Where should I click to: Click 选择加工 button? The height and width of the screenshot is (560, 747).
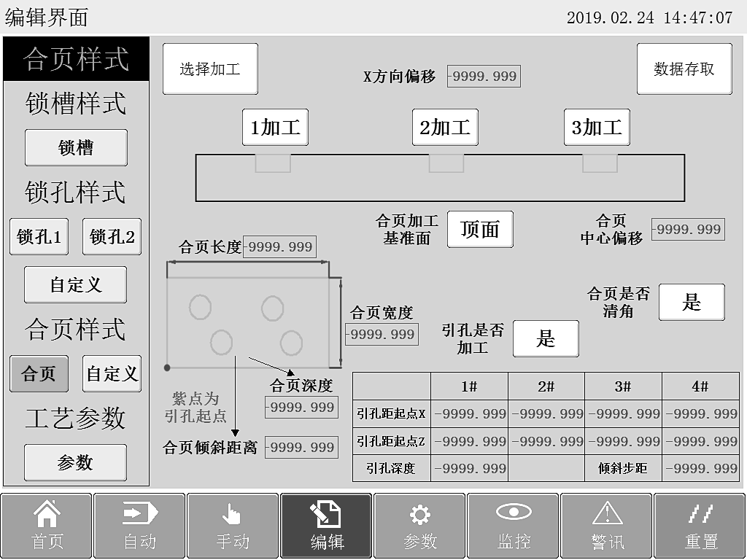pyautogui.click(x=210, y=69)
